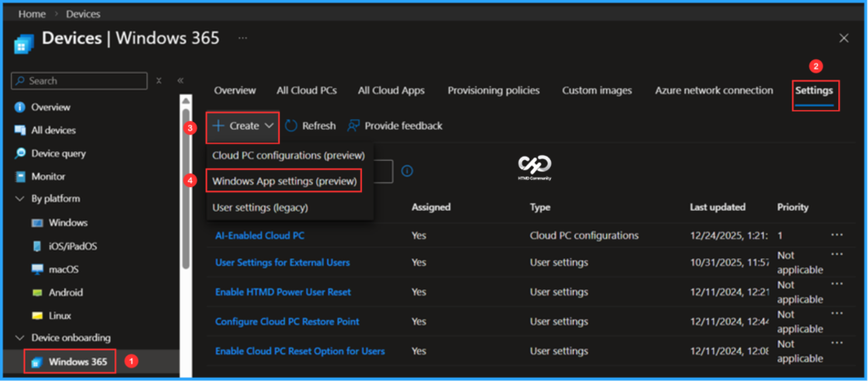Image resolution: width=868 pixels, height=381 pixels.
Task: Select the Linux sidebar label
Action: point(60,317)
